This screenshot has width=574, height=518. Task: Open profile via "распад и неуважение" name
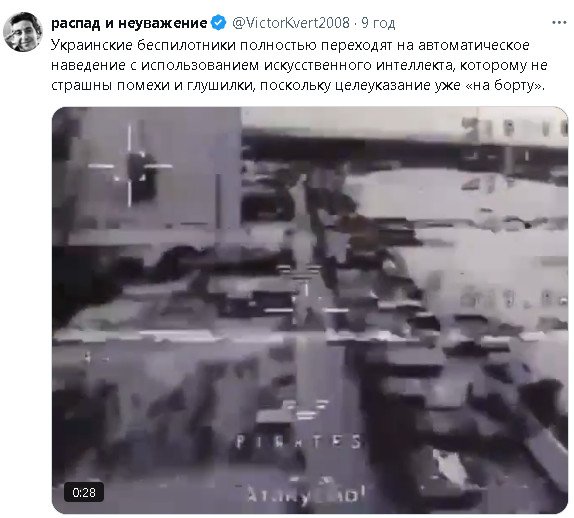129,23
